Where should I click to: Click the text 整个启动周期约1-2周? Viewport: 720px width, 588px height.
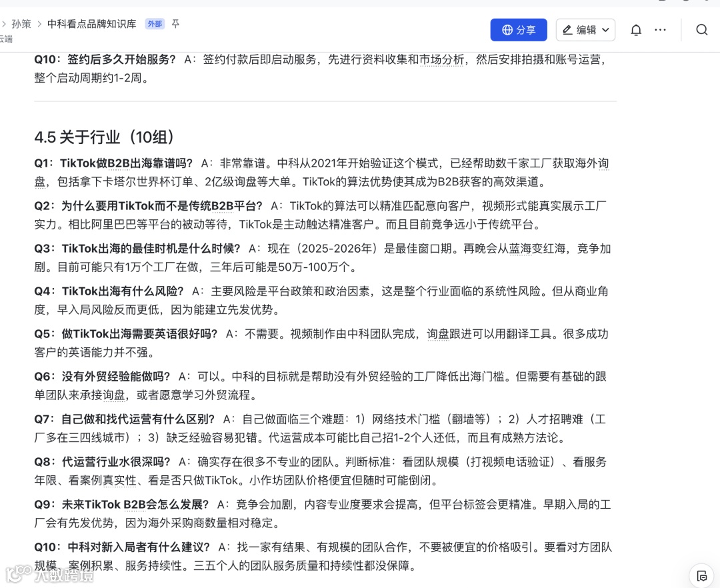point(88,78)
